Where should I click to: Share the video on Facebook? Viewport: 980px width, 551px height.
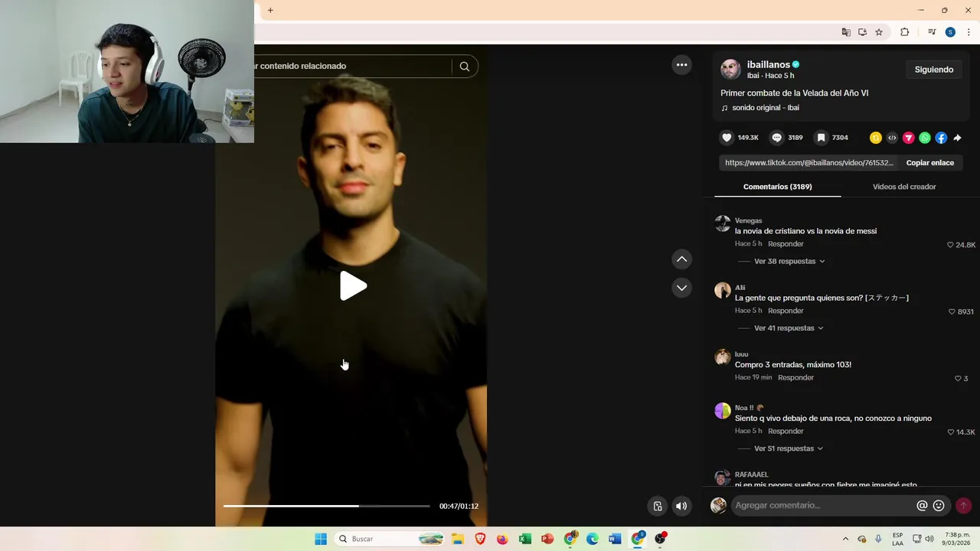(941, 138)
